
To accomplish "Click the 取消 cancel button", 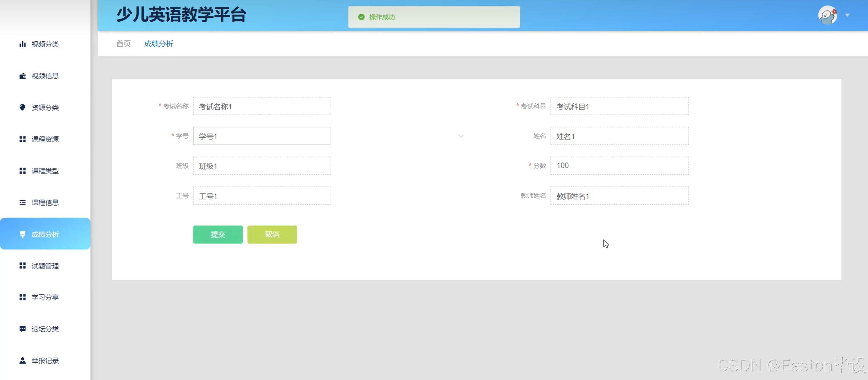I will click(272, 234).
